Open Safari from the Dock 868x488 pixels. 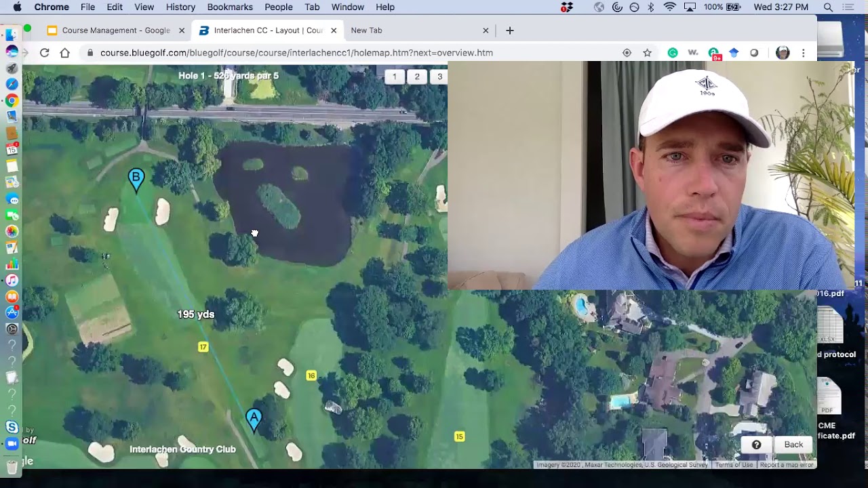pyautogui.click(x=12, y=84)
